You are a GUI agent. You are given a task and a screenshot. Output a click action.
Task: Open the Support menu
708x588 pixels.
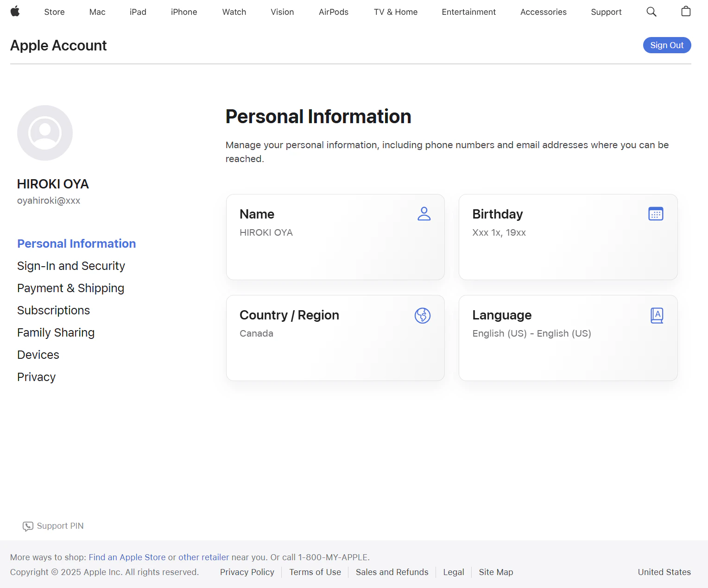click(606, 12)
